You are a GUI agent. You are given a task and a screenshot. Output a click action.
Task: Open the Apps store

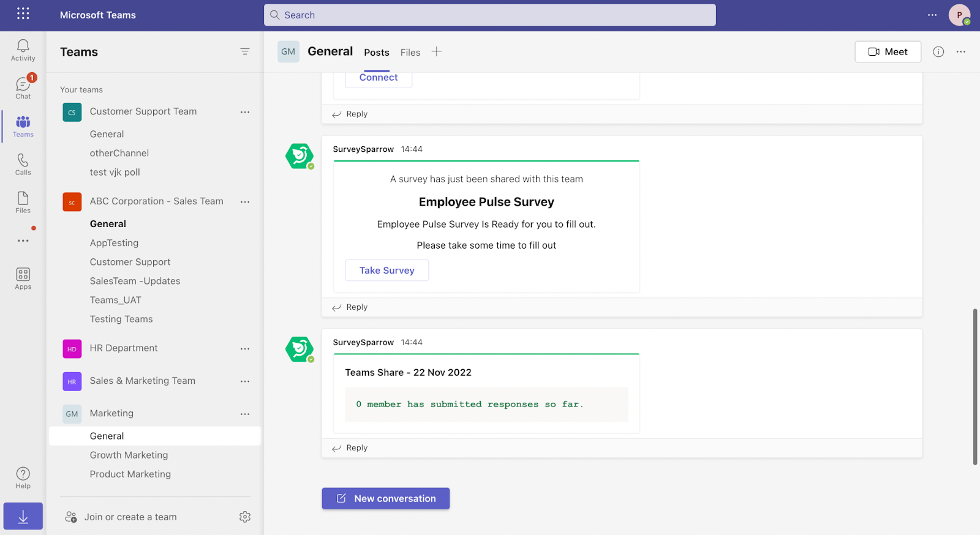click(23, 279)
